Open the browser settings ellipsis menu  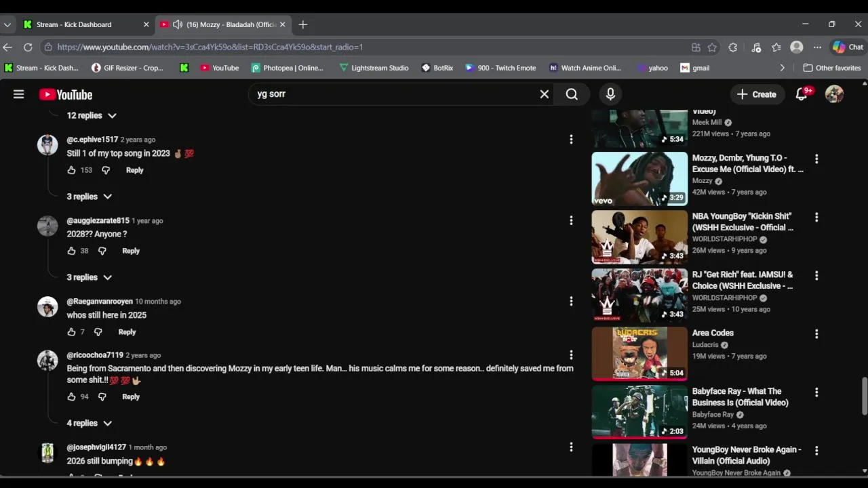point(817,47)
